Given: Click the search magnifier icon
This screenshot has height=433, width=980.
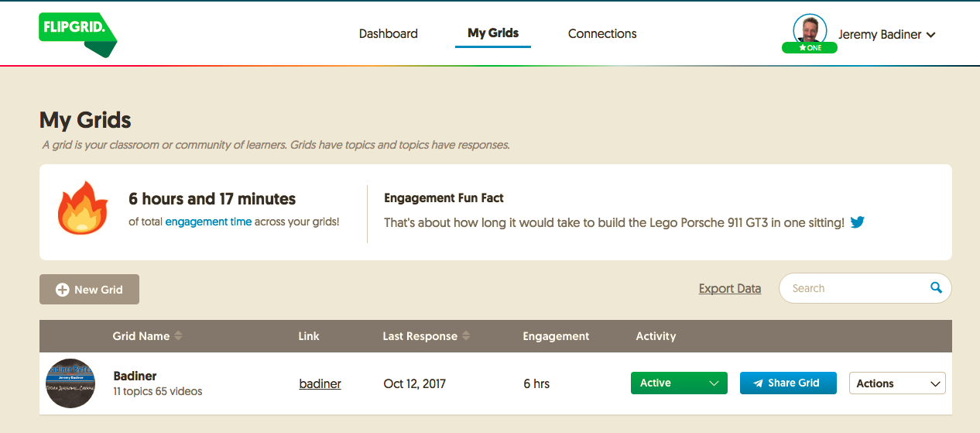Looking at the screenshot, I should click(x=937, y=287).
